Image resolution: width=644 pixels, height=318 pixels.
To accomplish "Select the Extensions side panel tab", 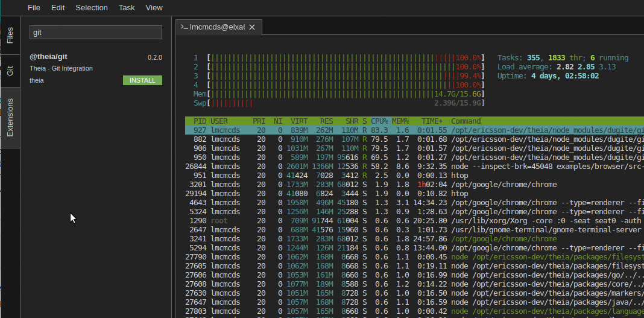I will pyautogui.click(x=10, y=117).
